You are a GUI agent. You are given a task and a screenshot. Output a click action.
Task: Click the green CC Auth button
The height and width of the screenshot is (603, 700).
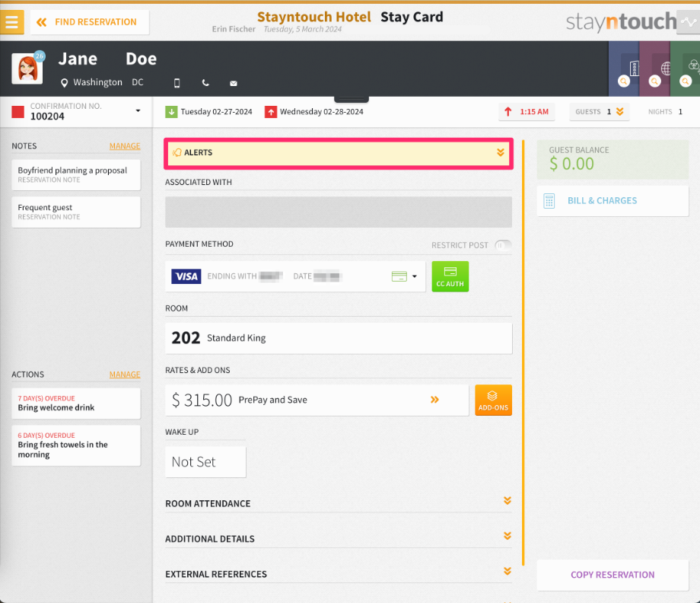click(x=450, y=276)
